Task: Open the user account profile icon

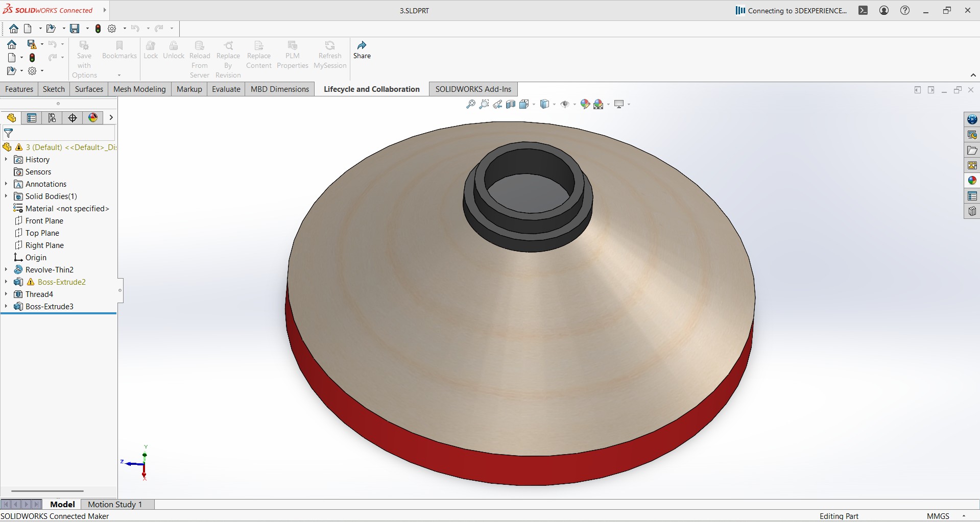Action: (x=884, y=10)
